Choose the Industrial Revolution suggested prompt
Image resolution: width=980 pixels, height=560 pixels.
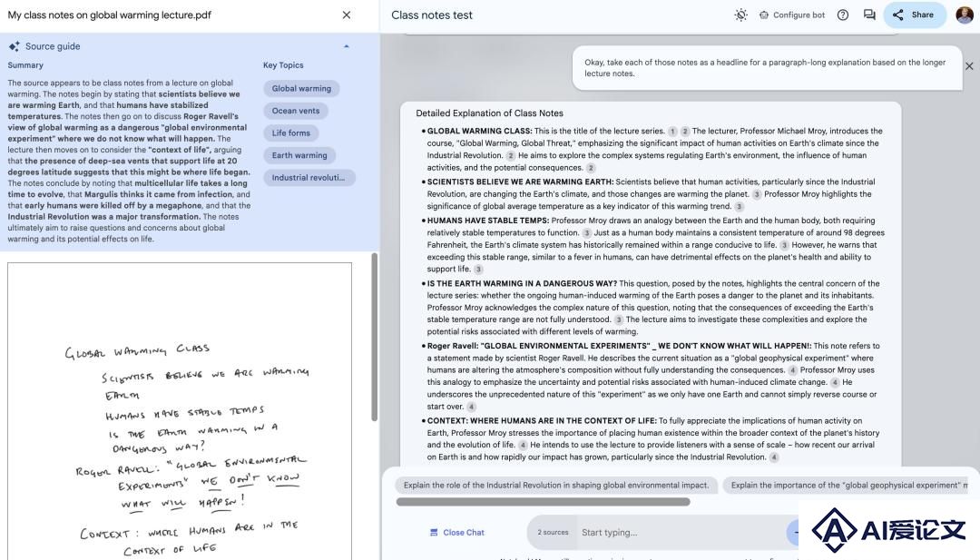(556, 485)
